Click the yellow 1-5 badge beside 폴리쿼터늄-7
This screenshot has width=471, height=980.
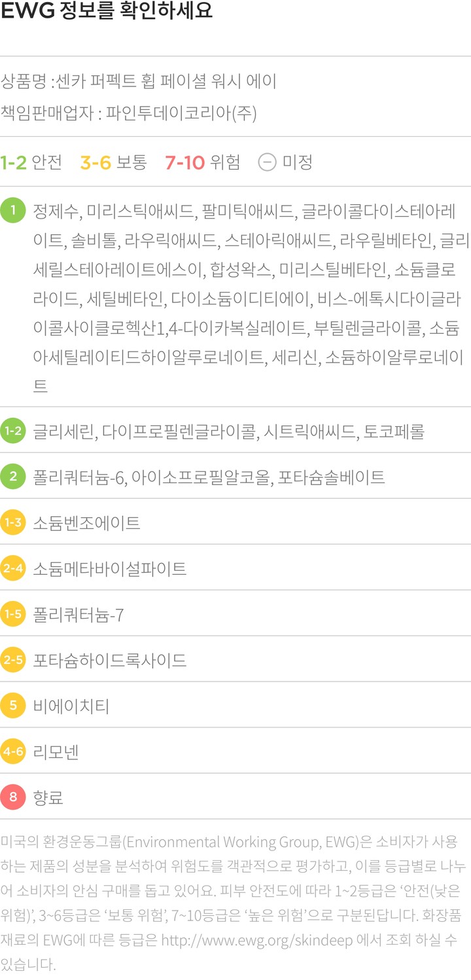[x=13, y=614]
